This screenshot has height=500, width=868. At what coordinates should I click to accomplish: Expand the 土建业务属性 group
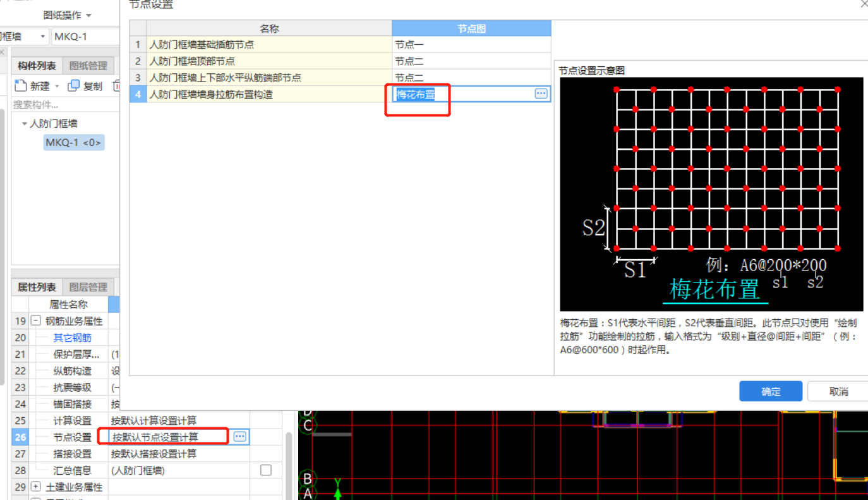tap(35, 487)
